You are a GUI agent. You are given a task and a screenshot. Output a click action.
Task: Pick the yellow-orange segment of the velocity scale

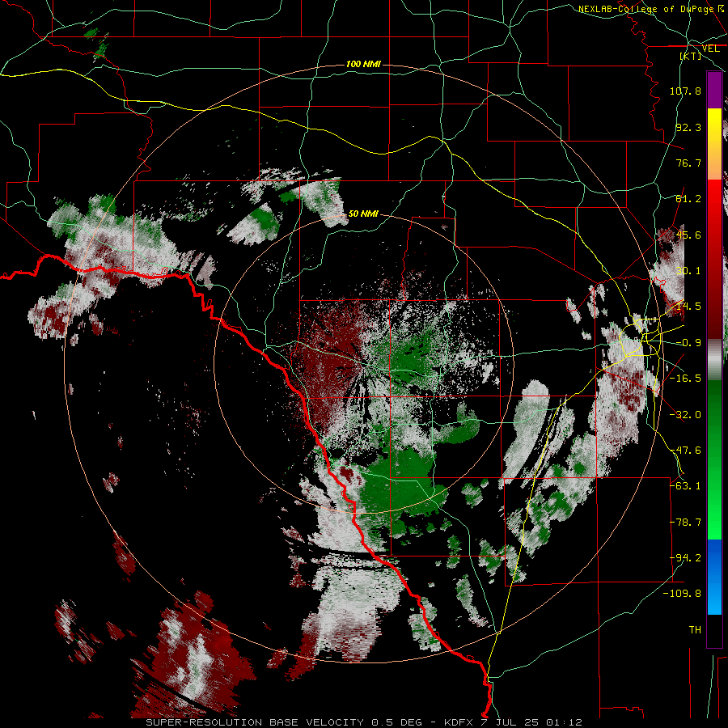(x=714, y=144)
